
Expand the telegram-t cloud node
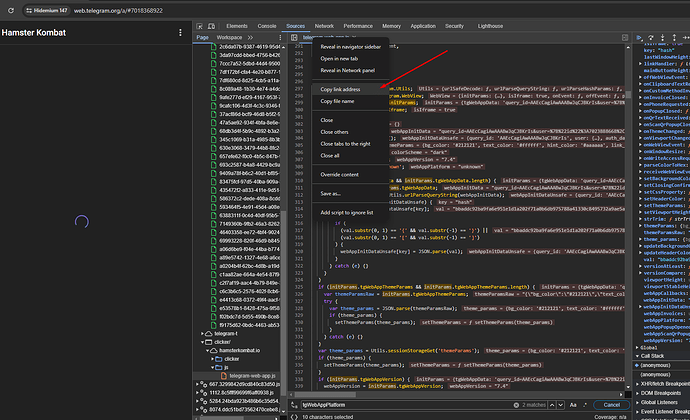pyautogui.click(x=202, y=334)
